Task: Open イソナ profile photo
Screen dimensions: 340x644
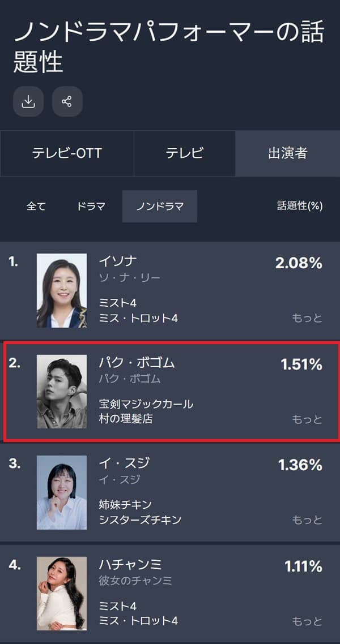Action: (x=62, y=290)
